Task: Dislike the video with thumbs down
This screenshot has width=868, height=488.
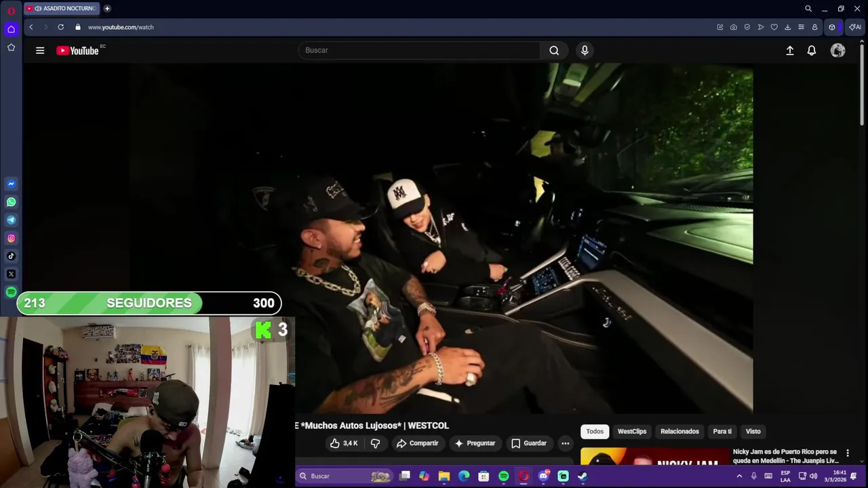Action: click(x=375, y=443)
